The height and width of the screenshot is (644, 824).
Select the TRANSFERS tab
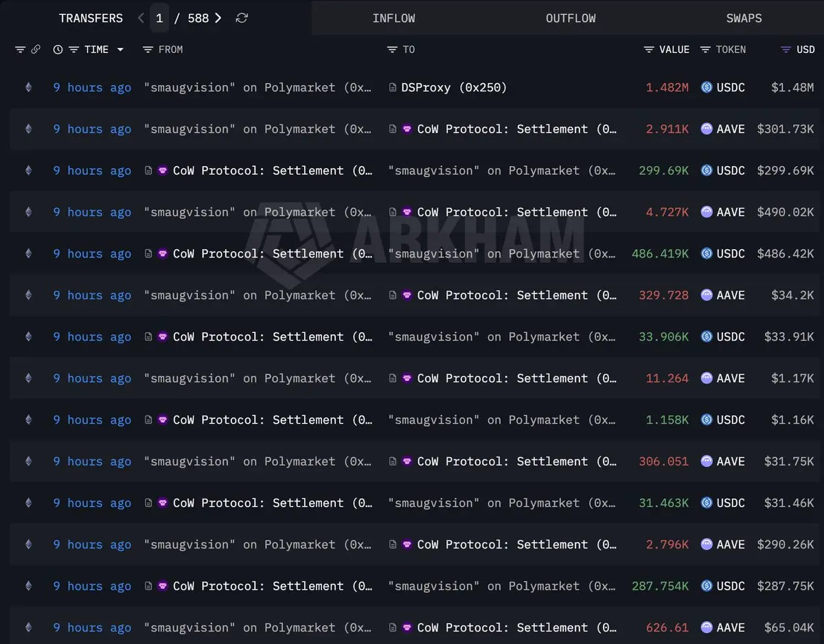tap(91, 19)
